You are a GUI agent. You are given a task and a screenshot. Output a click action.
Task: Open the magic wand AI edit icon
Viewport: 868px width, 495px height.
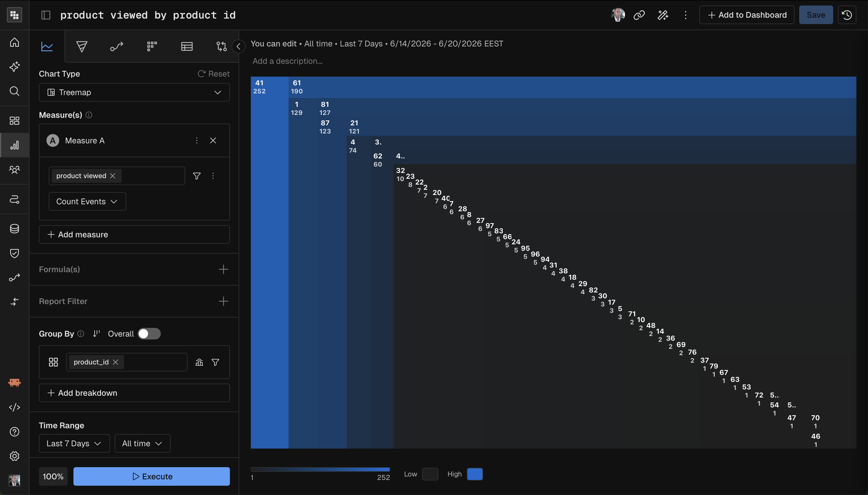(x=662, y=15)
